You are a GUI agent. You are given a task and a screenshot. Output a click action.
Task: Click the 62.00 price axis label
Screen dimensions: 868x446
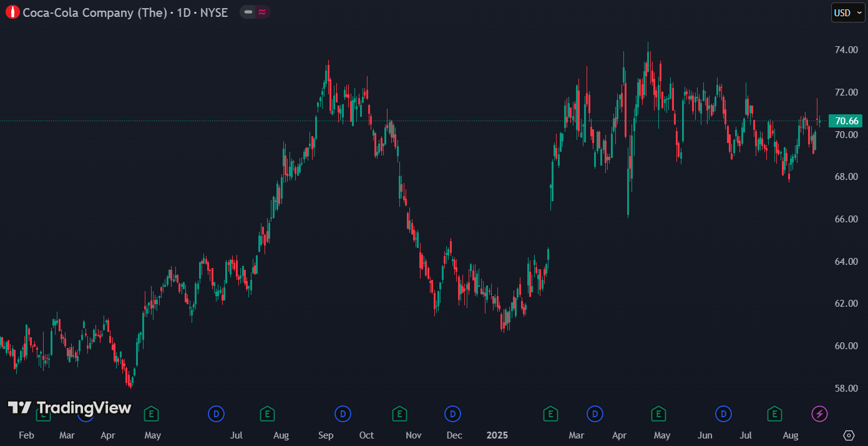846,304
